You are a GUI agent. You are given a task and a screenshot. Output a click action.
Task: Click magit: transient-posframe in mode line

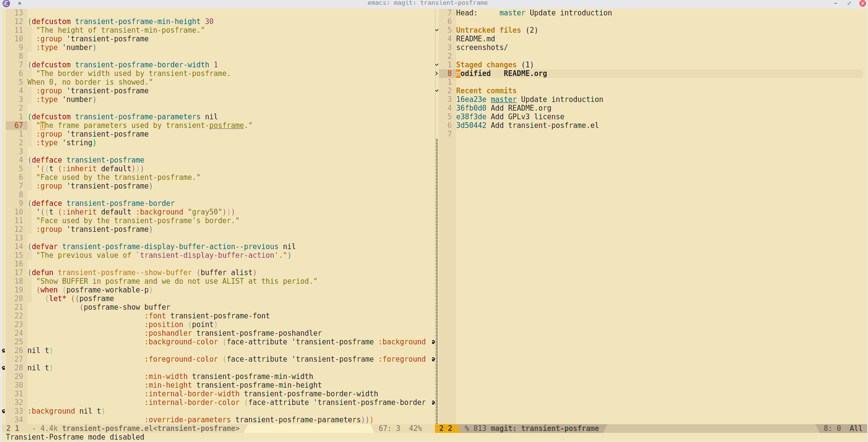click(x=545, y=429)
